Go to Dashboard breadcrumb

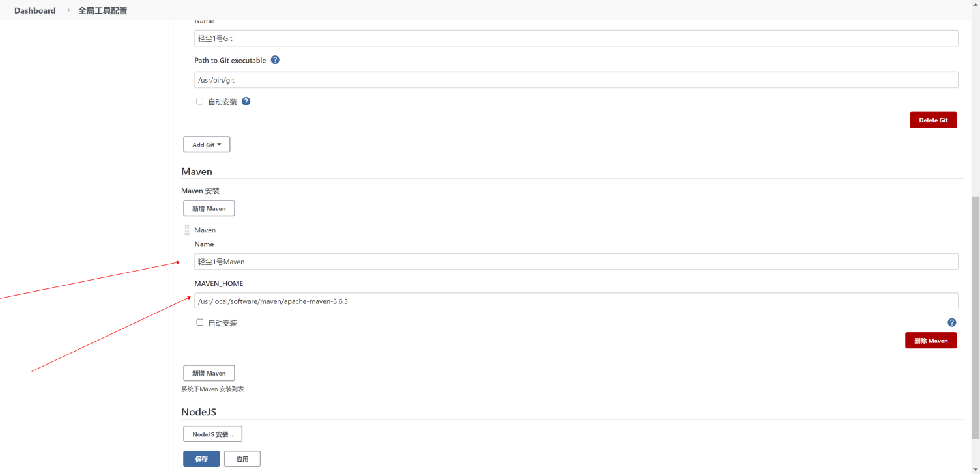click(35, 10)
